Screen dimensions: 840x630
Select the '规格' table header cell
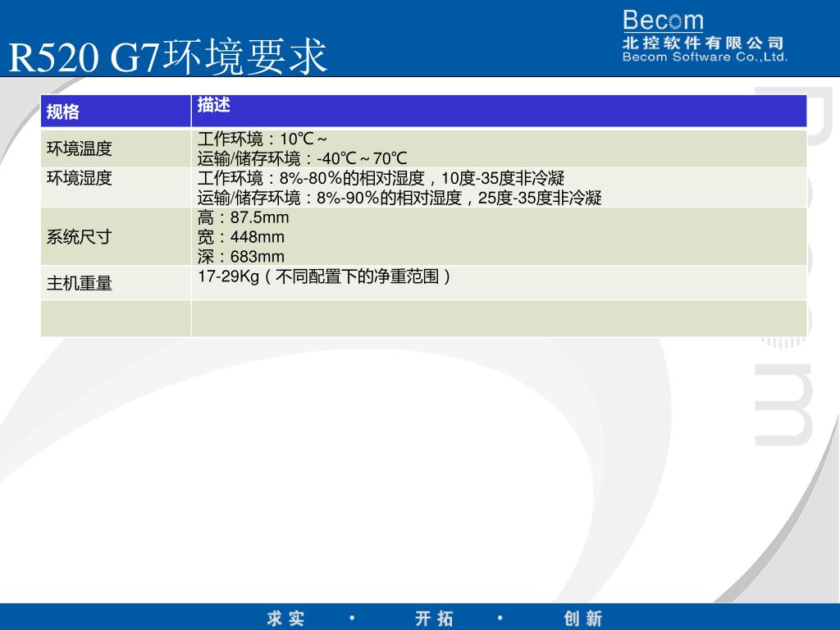pyautogui.click(x=116, y=111)
